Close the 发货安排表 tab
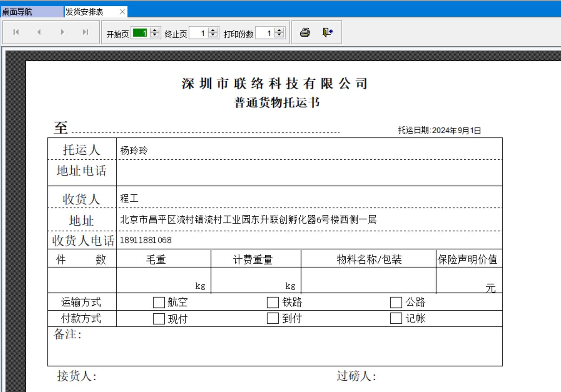The height and width of the screenshot is (392, 561). pos(122,12)
